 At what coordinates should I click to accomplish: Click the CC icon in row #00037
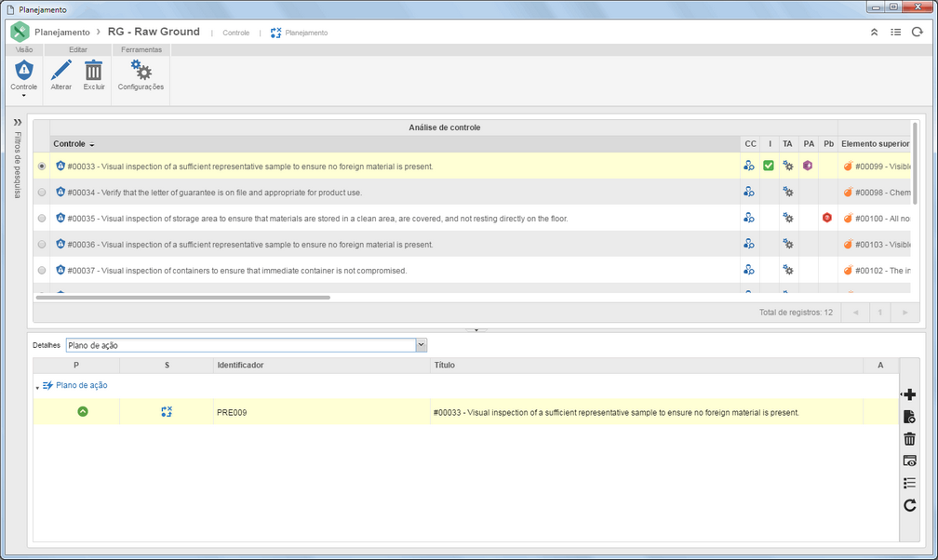point(749,270)
